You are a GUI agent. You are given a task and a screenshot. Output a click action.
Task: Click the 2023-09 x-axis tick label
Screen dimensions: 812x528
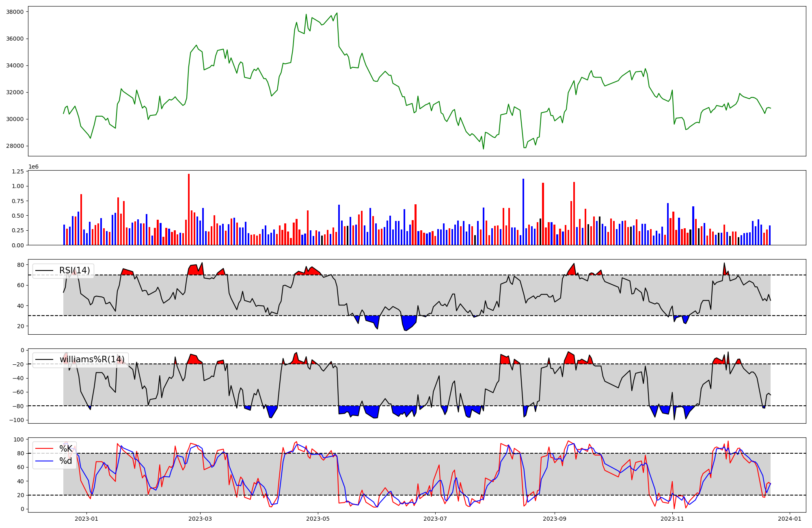point(555,519)
